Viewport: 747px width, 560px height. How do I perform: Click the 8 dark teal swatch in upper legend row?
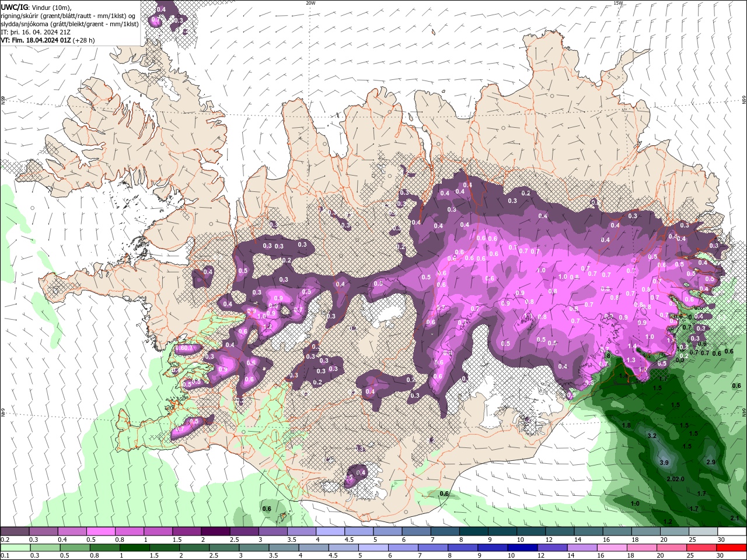(x=474, y=531)
